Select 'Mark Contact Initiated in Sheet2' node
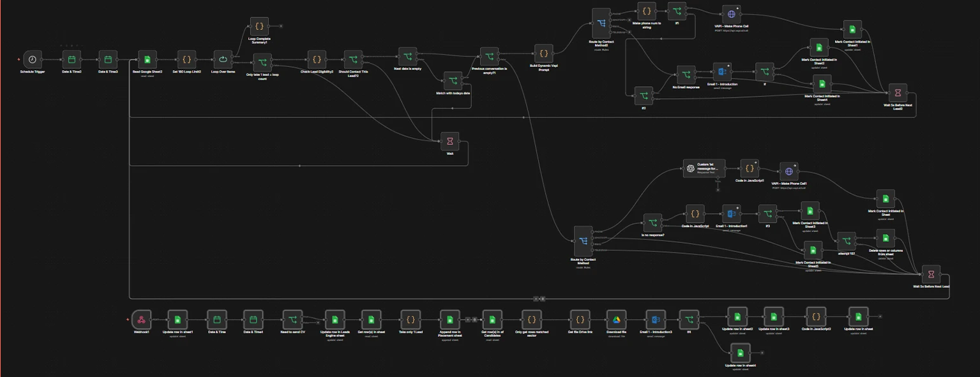Screen dimensions: 980x377 [819, 47]
